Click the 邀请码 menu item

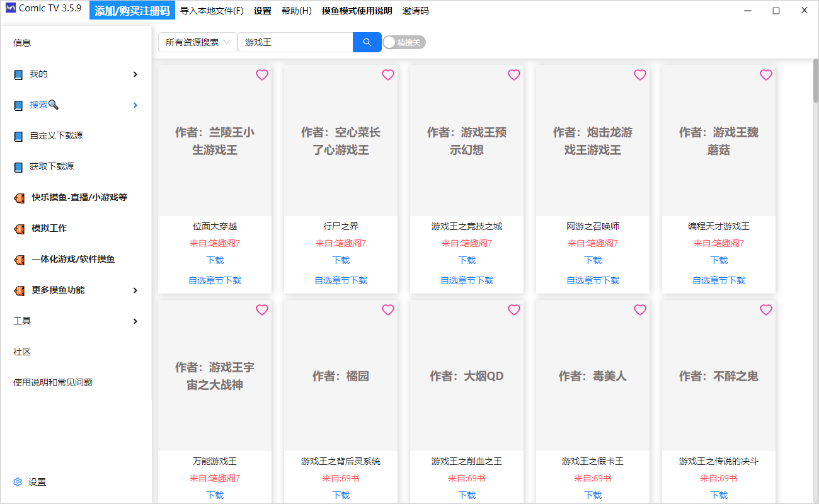click(416, 11)
